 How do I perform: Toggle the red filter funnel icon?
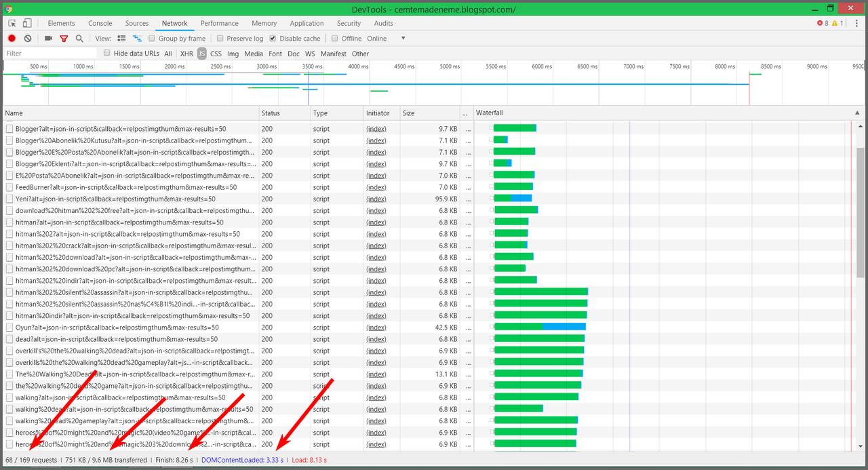64,39
